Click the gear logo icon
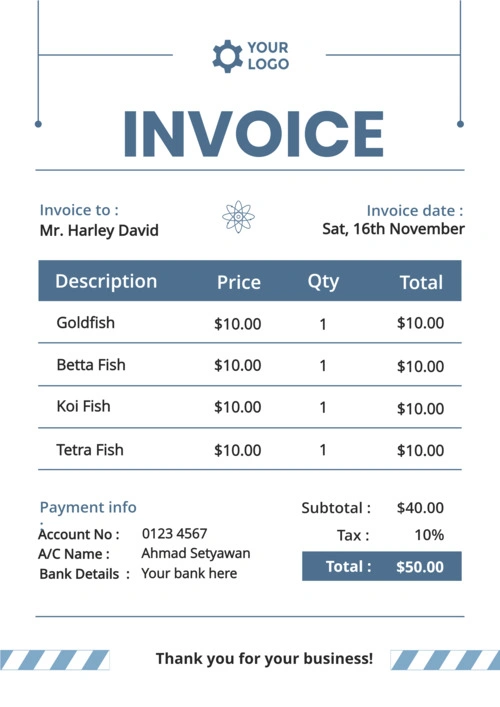500x707 pixels. click(x=228, y=56)
